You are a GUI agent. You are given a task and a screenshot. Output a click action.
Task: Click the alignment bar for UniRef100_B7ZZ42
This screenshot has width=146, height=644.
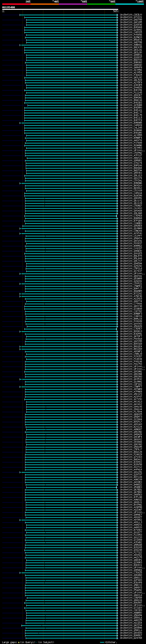point(69,294)
